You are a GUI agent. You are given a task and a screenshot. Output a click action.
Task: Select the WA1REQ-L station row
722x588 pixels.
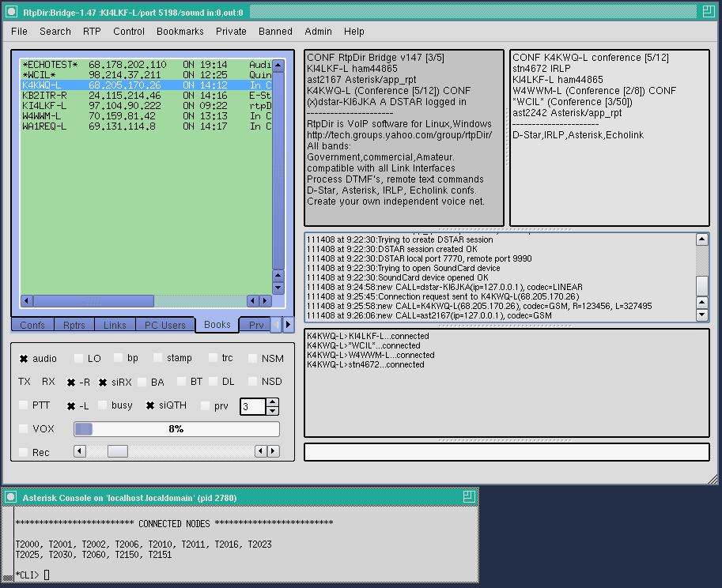(146, 126)
